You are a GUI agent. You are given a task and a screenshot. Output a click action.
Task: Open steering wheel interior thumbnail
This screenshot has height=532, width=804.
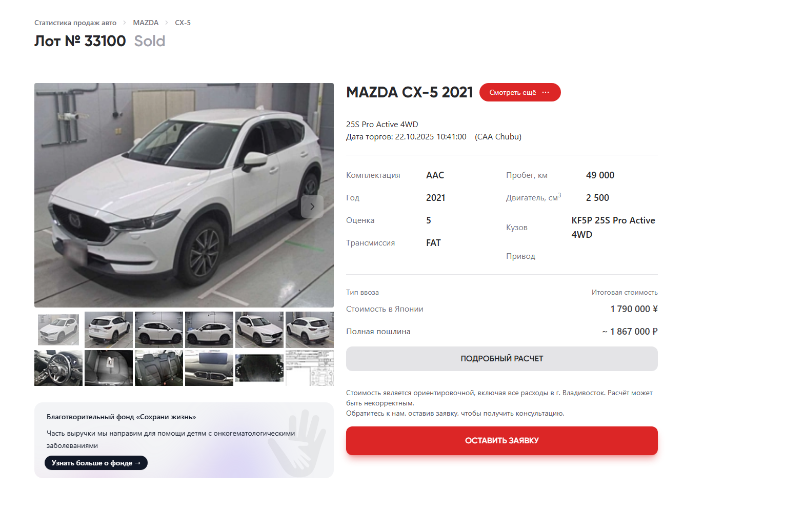click(x=58, y=368)
